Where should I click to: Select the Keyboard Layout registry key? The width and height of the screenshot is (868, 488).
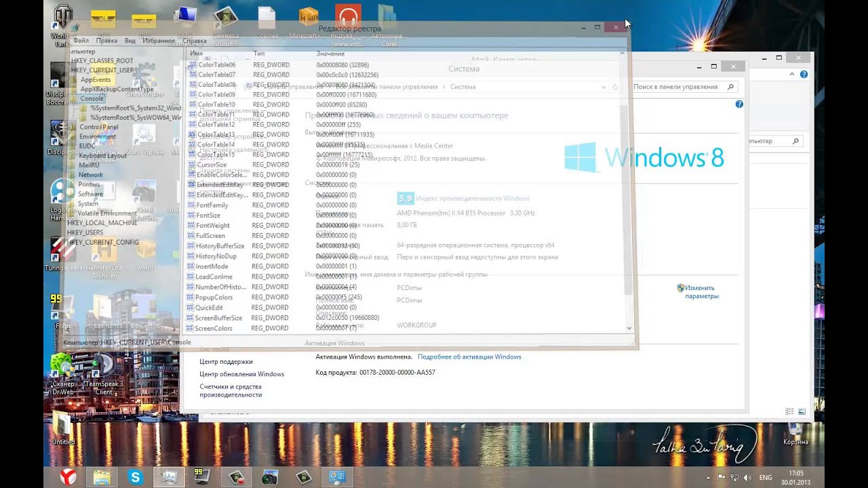point(102,156)
